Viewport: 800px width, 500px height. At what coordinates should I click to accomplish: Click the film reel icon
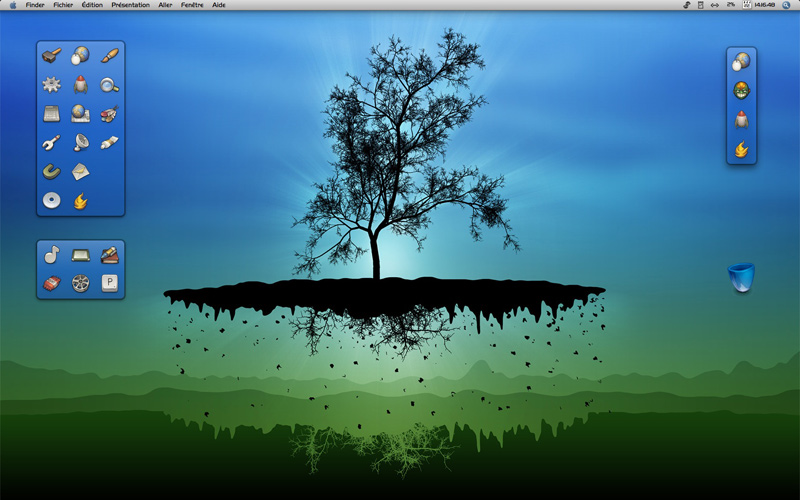tap(81, 283)
